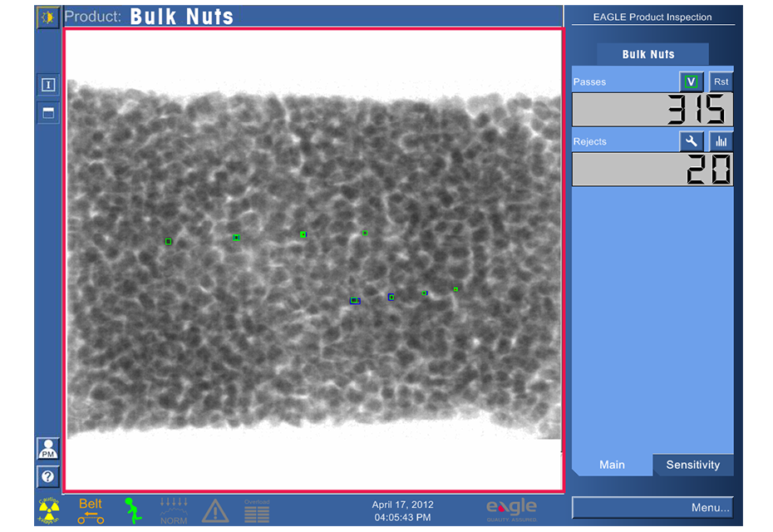773x532 pixels.
Task: Open the Menu... button
Action: (652, 508)
